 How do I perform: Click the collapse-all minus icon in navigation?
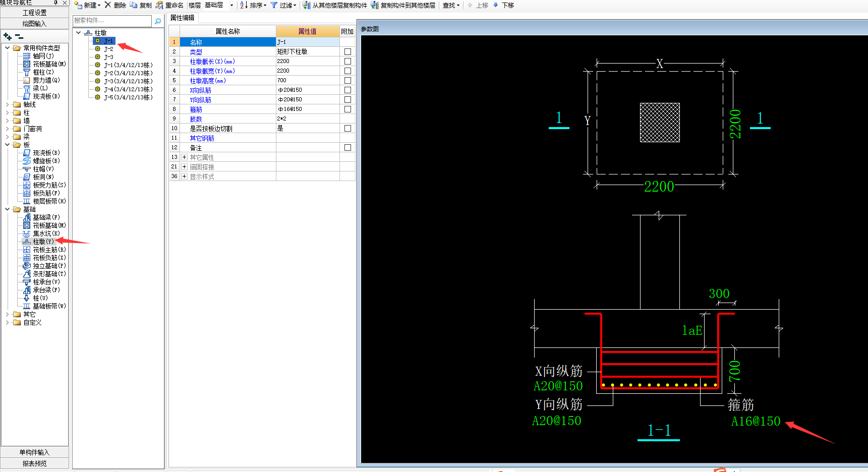coord(19,36)
